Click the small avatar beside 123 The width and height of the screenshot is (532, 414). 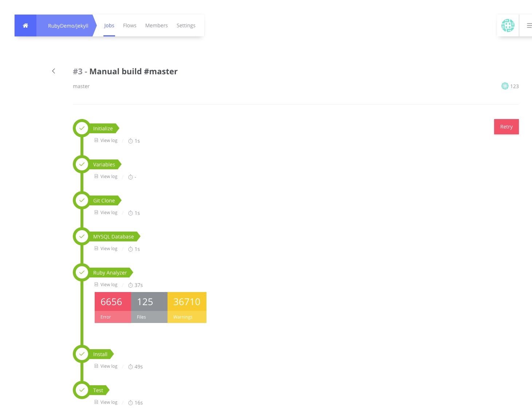(x=505, y=86)
